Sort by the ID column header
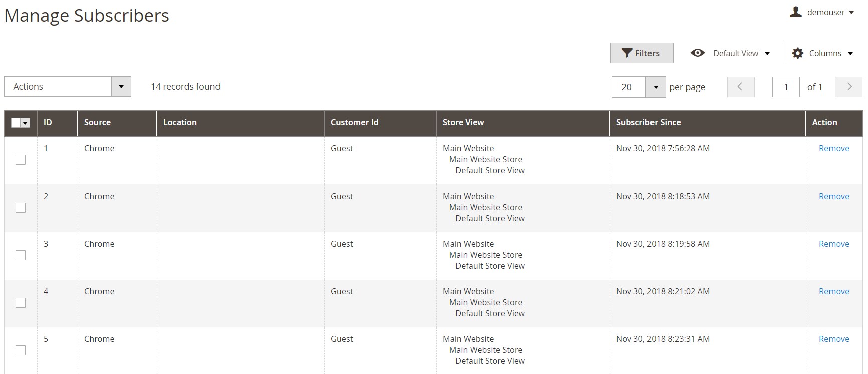868x374 pixels. [x=57, y=123]
